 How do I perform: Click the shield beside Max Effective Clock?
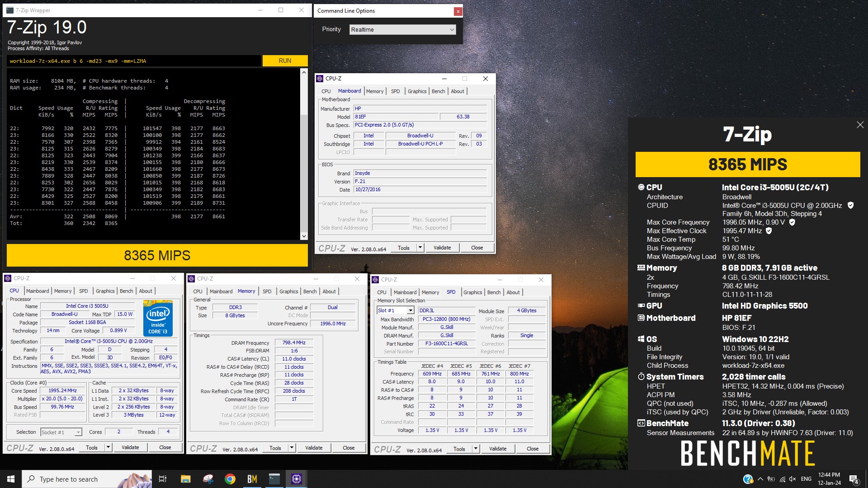click(769, 230)
